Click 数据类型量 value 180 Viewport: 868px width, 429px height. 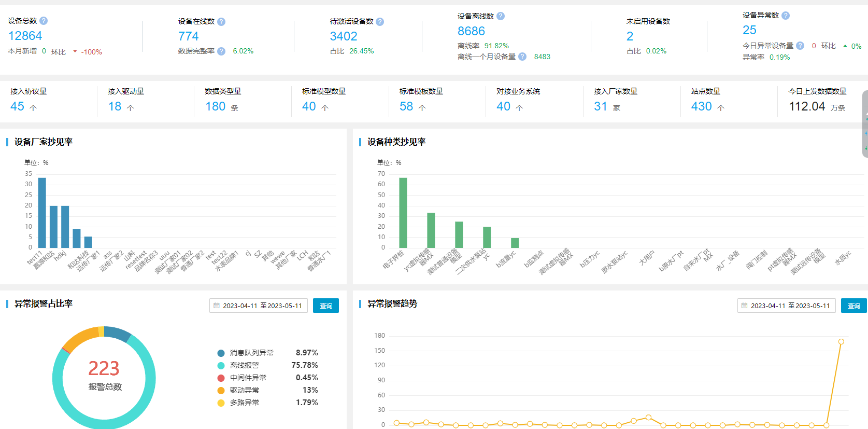click(x=215, y=106)
